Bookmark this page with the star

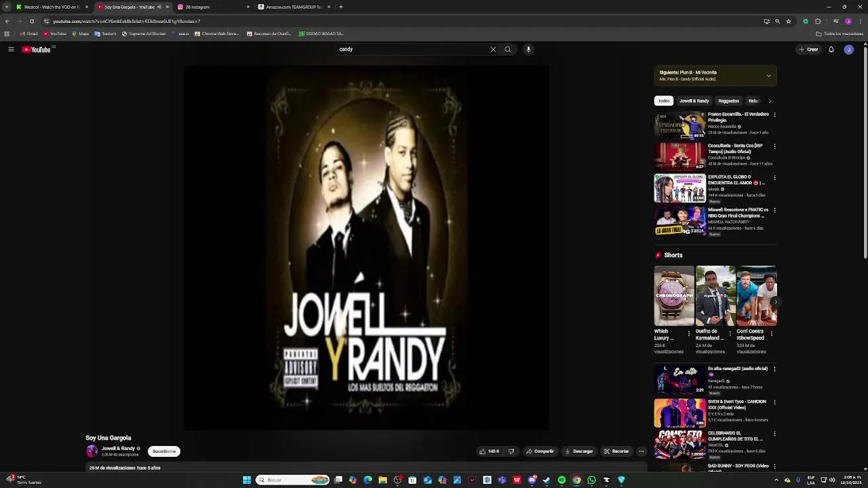[x=788, y=21]
